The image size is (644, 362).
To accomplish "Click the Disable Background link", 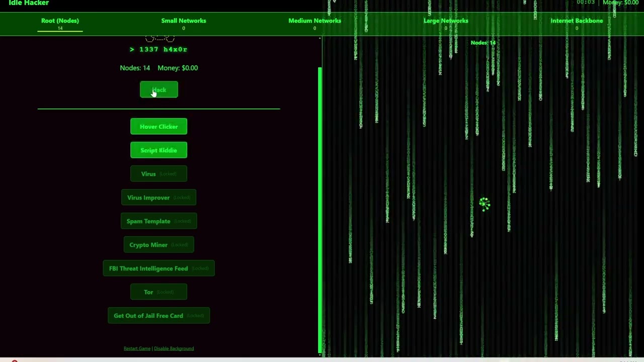I will tap(174, 348).
